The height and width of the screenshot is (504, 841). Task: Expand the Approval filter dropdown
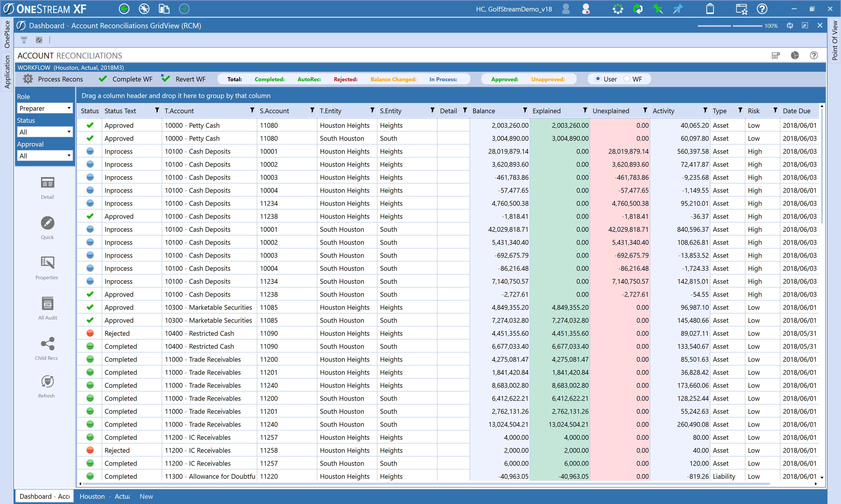click(x=45, y=156)
